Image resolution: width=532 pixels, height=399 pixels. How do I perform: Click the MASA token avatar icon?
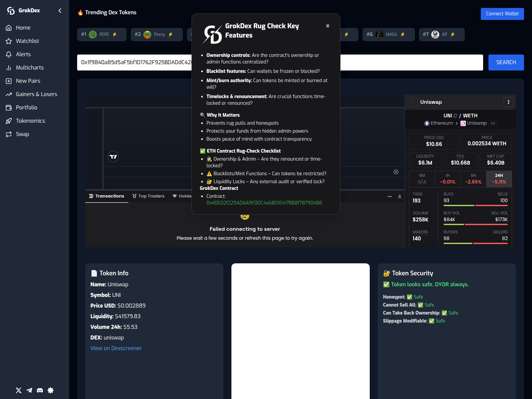pyautogui.click(x=379, y=35)
